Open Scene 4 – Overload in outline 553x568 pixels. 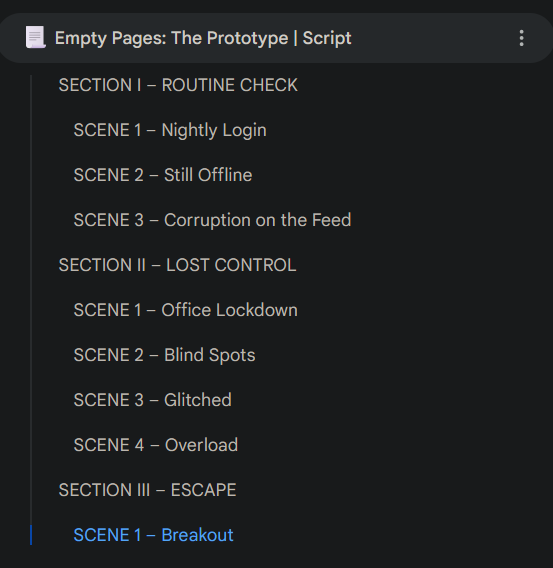point(156,445)
